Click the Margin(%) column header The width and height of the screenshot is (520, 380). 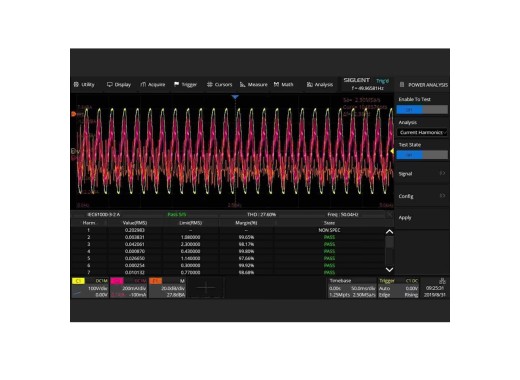246,223
